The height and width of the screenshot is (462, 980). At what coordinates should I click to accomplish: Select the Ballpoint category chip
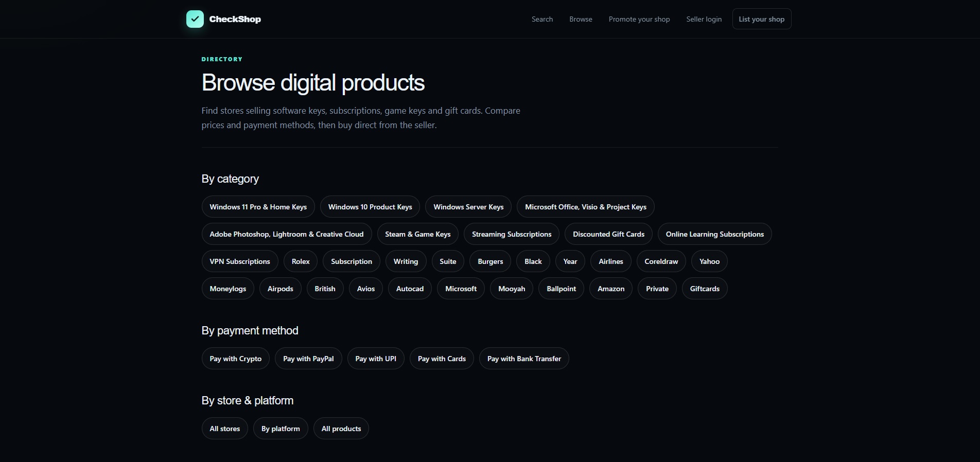click(x=562, y=289)
